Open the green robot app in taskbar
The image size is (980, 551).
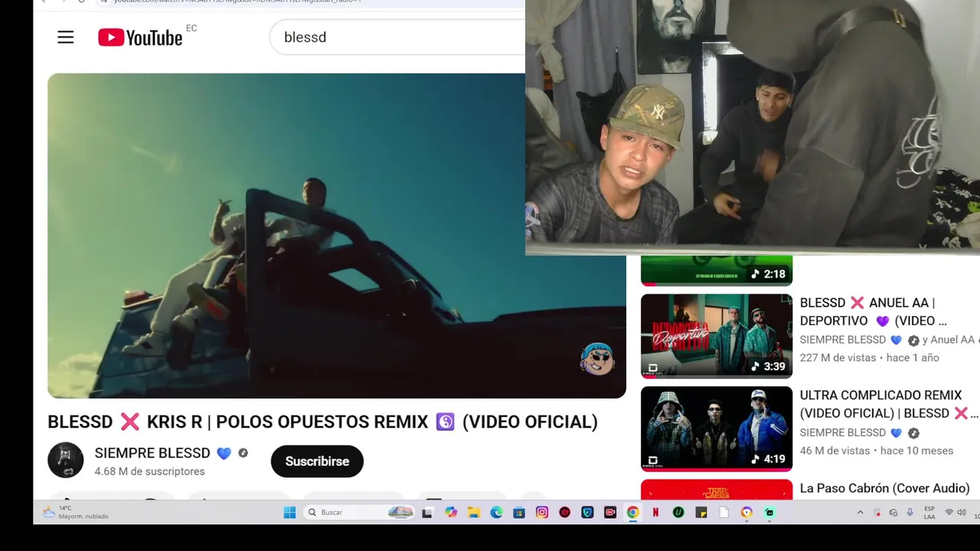tap(769, 513)
